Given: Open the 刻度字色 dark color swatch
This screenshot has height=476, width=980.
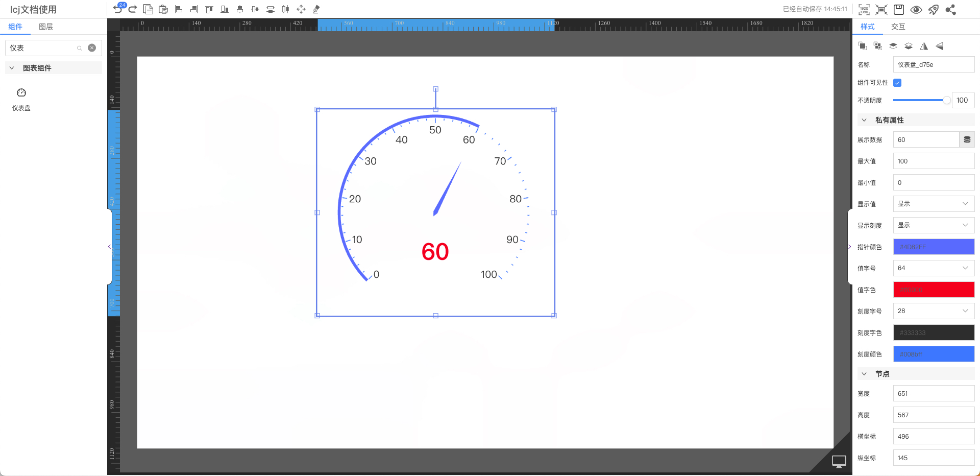Looking at the screenshot, I should [x=934, y=332].
